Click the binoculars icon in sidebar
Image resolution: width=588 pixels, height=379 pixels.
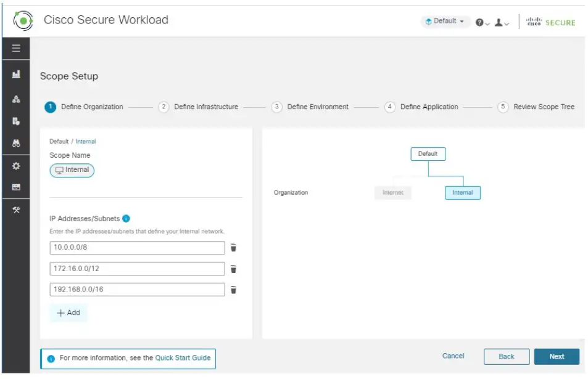coord(16,143)
